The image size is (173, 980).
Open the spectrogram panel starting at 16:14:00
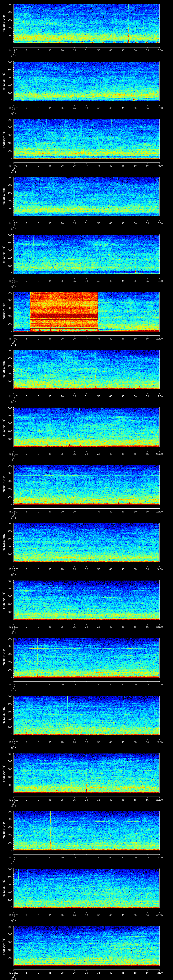[x=86, y=24]
